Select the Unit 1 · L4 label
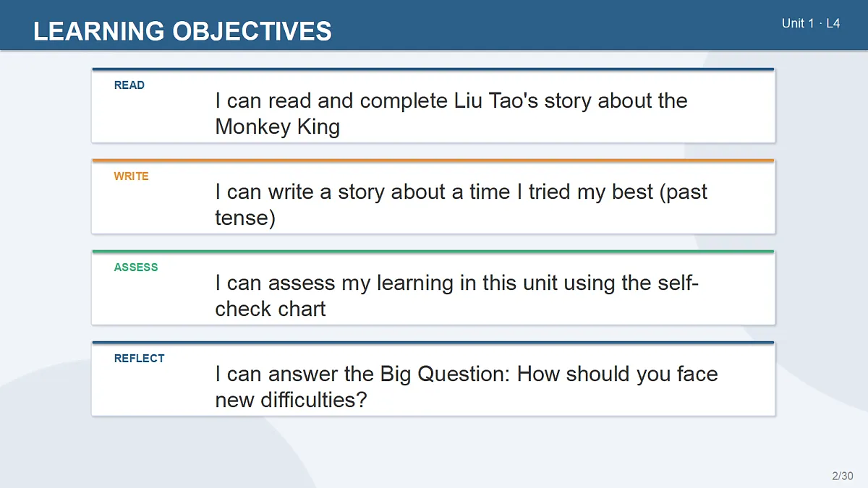Image resolution: width=868 pixels, height=488 pixels. click(x=811, y=23)
